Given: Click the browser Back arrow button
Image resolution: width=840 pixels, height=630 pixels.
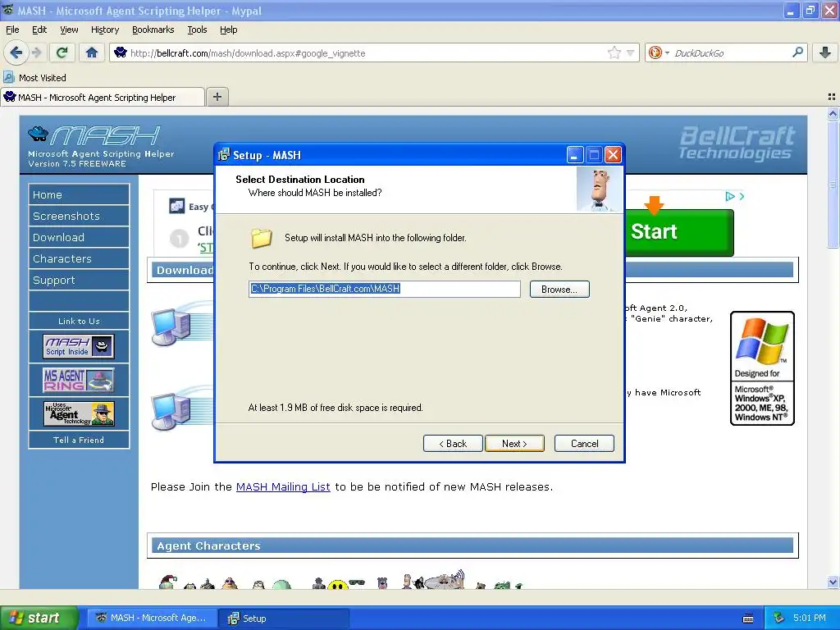Looking at the screenshot, I should [x=16, y=52].
